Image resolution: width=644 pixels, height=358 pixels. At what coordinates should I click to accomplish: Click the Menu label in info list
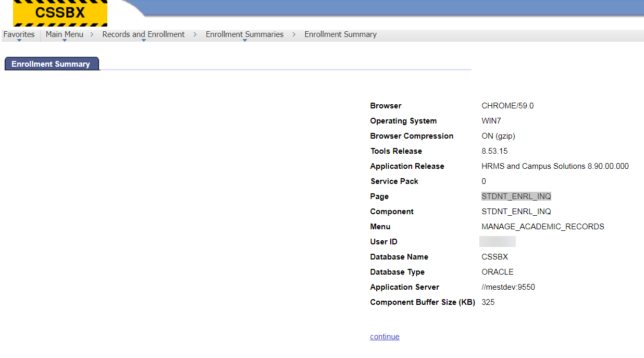pyautogui.click(x=380, y=227)
